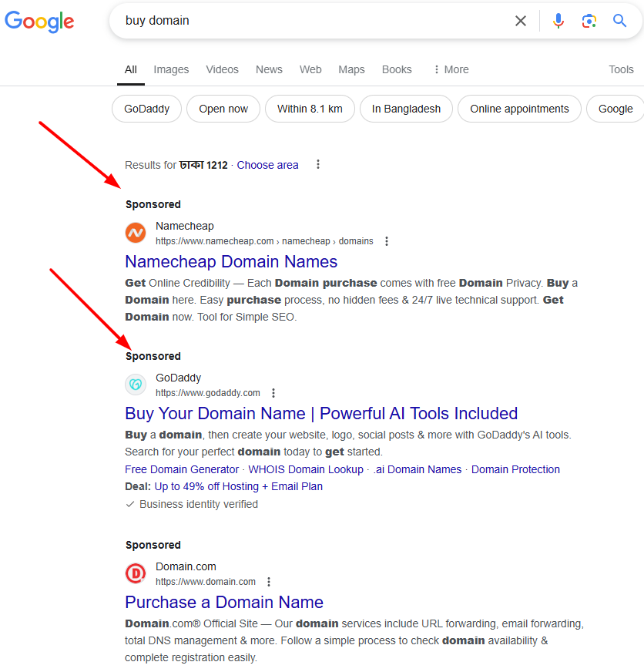
Task: Click the Domain.com favicon logo
Action: pos(136,573)
